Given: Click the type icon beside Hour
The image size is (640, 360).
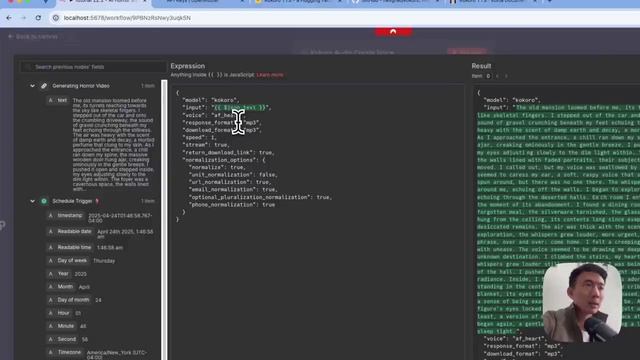Looking at the screenshot, I should (51, 313).
